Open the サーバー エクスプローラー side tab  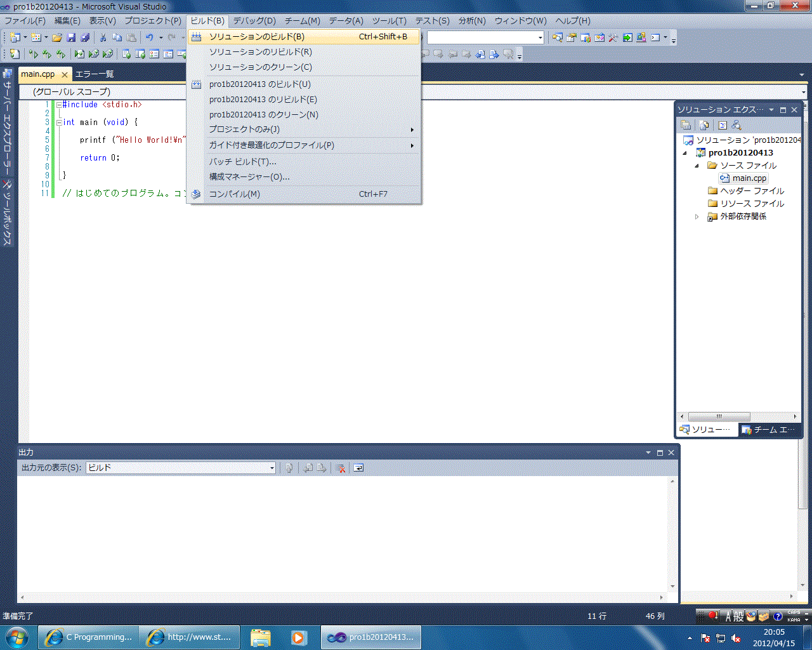[8, 121]
